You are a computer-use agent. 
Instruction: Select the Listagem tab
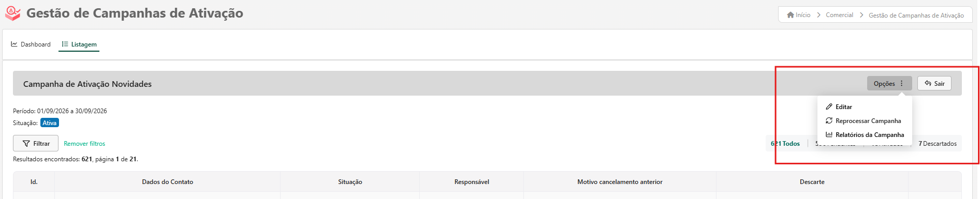point(79,44)
